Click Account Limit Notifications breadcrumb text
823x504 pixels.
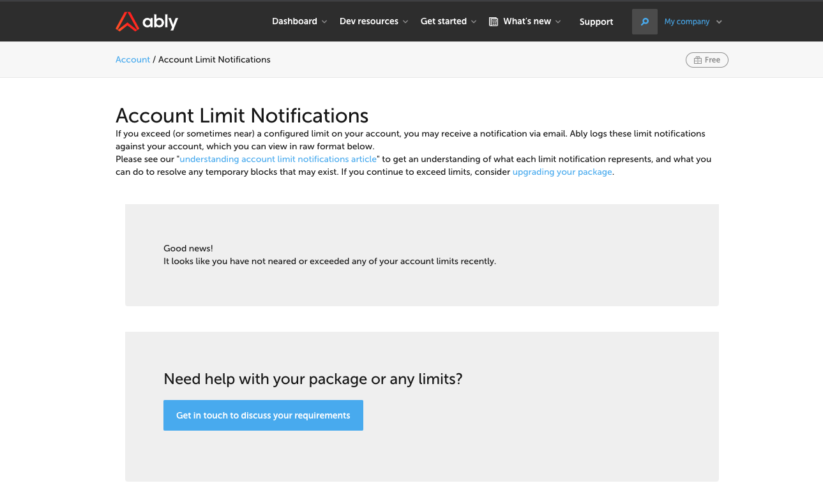coord(215,59)
